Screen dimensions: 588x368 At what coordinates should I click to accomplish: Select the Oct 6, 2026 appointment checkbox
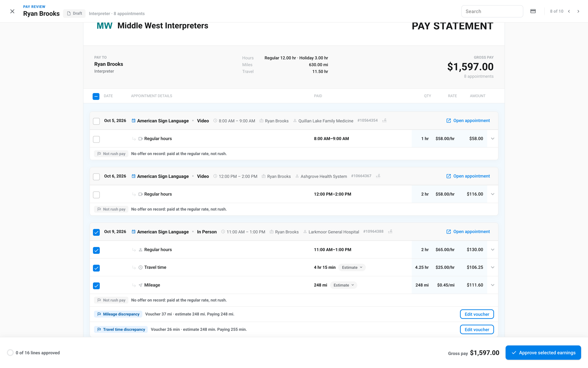(x=96, y=177)
